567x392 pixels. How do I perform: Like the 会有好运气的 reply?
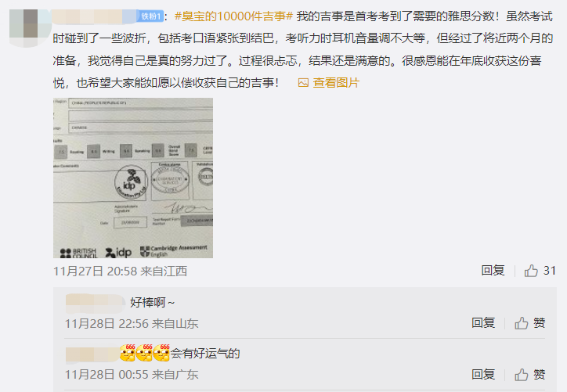[521, 375]
